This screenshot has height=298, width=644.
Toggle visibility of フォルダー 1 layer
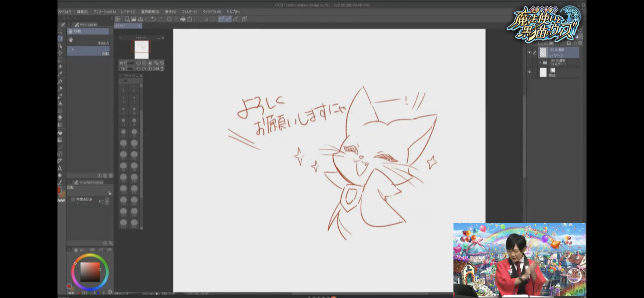point(529,62)
